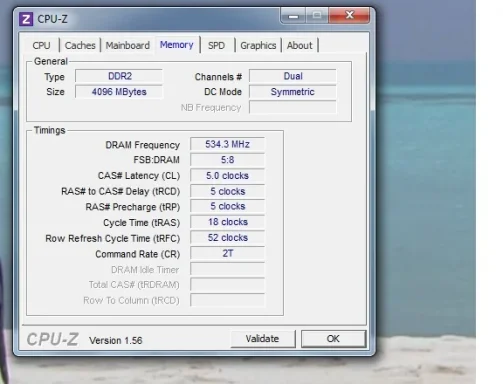This screenshot has width=503, height=384.
Task: Click the Validate button
Action: [262, 339]
